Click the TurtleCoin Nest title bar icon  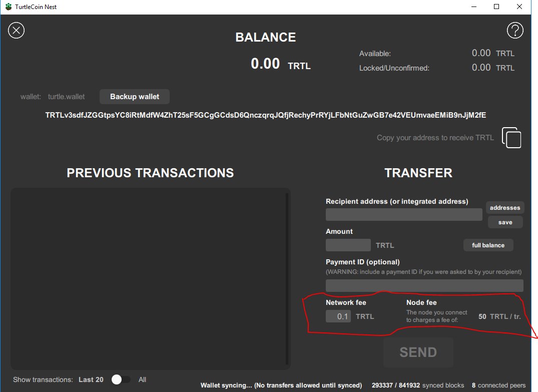pyautogui.click(x=8, y=7)
